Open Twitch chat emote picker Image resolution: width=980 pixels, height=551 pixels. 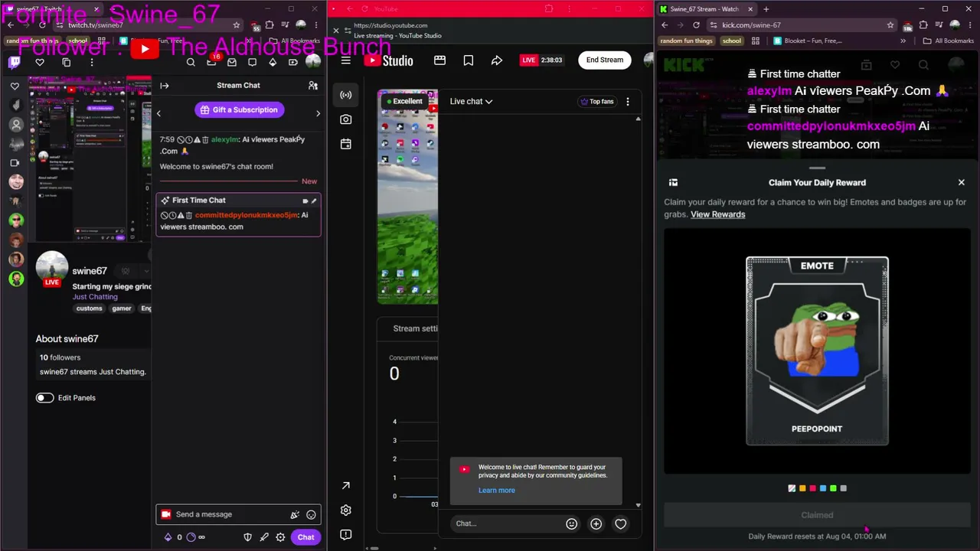tap(311, 515)
